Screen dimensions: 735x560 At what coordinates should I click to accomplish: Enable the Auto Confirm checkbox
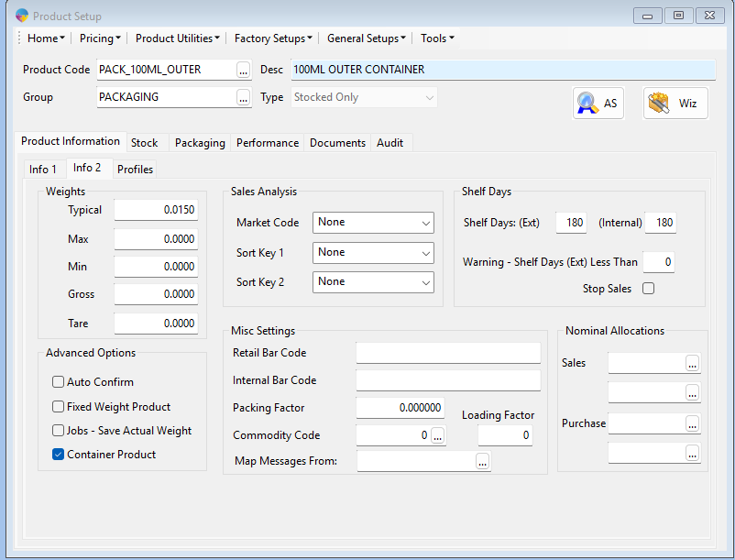click(x=59, y=382)
